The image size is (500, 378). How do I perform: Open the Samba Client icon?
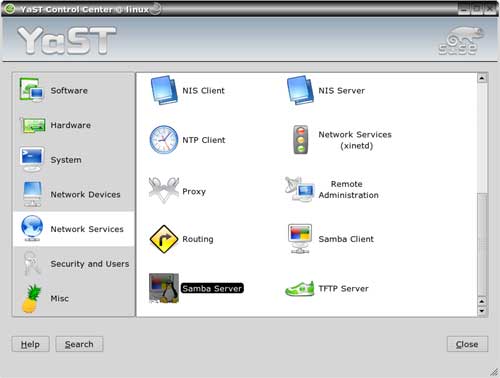pos(300,239)
